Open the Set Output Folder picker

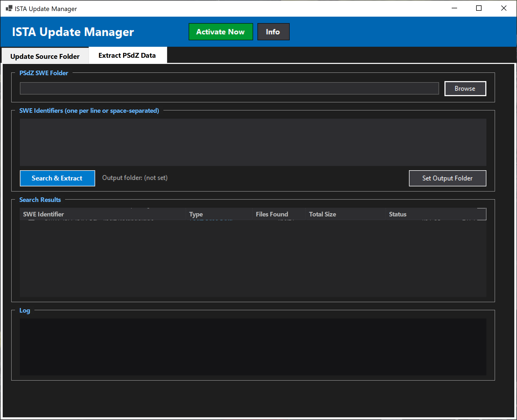(447, 178)
